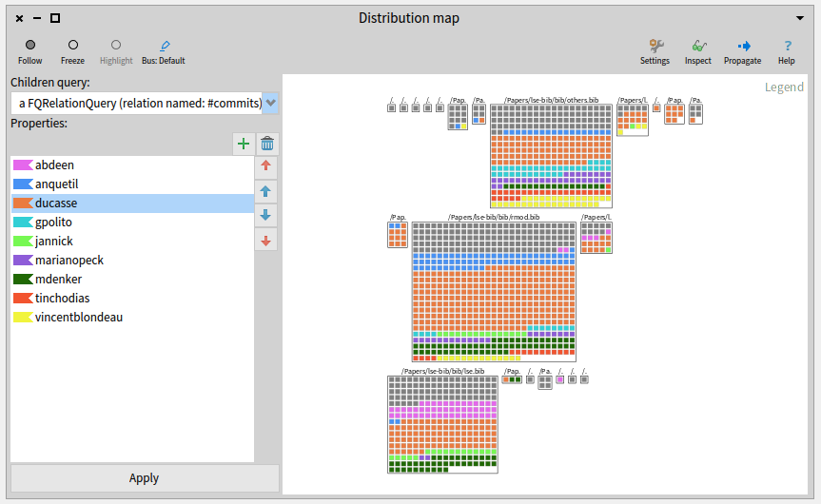Click the others.bib distribution block
This screenshot has height=504, width=821.
[x=552, y=156]
